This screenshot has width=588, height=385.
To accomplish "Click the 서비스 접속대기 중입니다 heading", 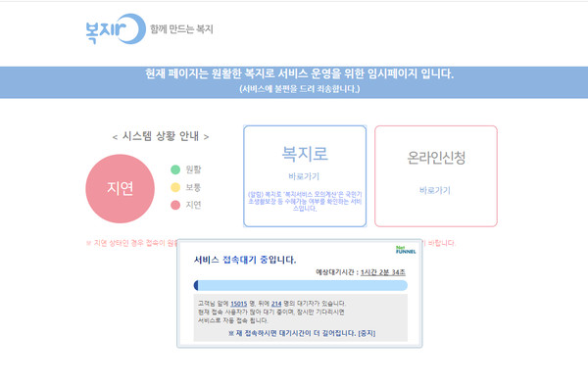I will click(245, 260).
